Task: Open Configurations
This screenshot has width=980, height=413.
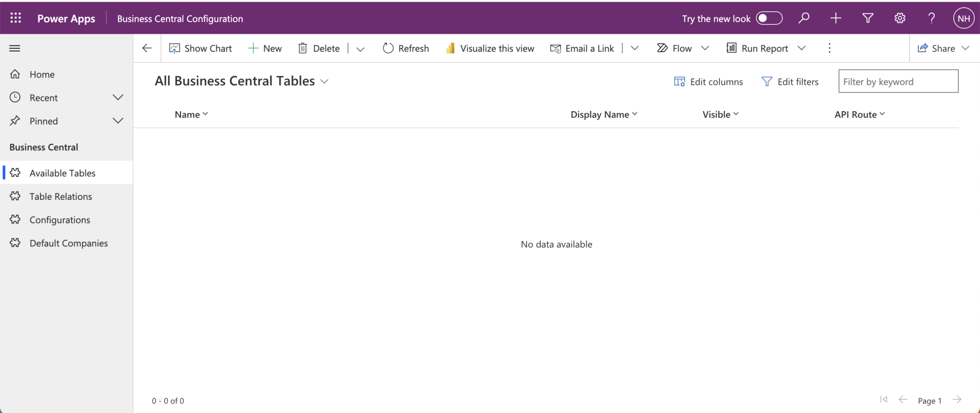Action: coord(66,220)
